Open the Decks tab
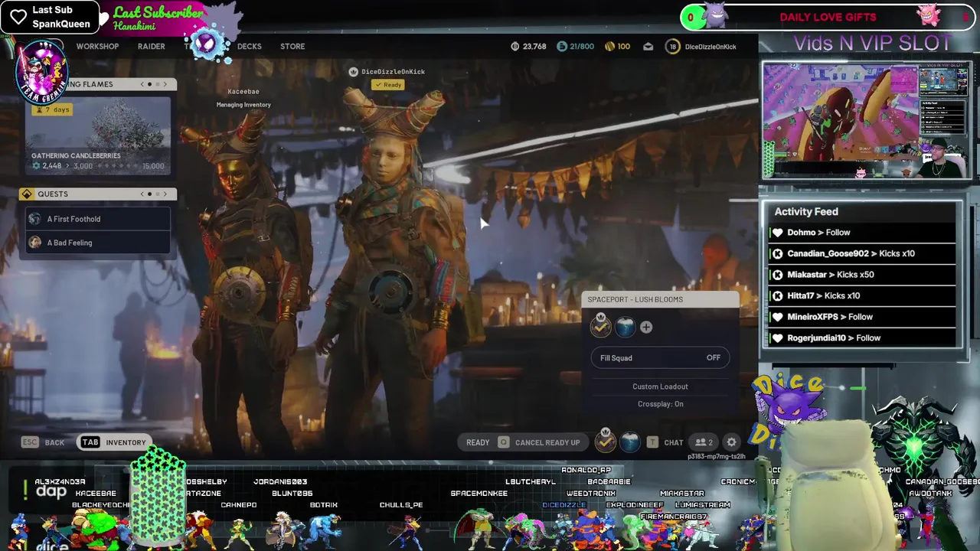 pos(249,47)
